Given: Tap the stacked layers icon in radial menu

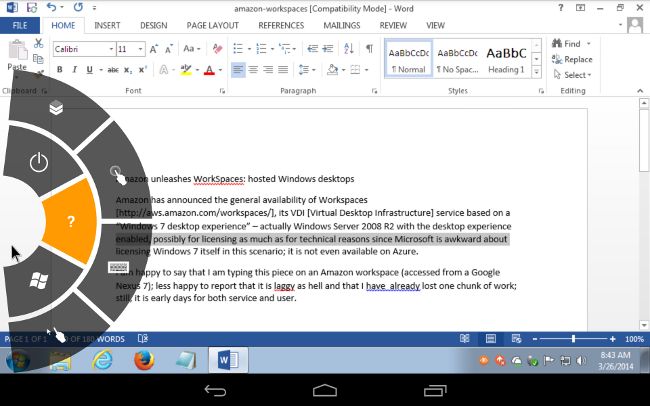Looking at the screenshot, I should pyautogui.click(x=56, y=108).
